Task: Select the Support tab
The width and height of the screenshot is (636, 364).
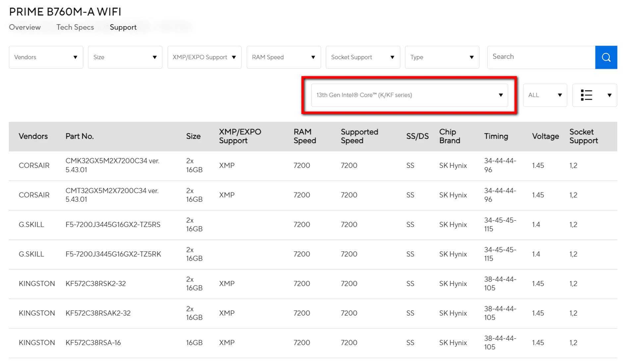Action: click(x=123, y=27)
